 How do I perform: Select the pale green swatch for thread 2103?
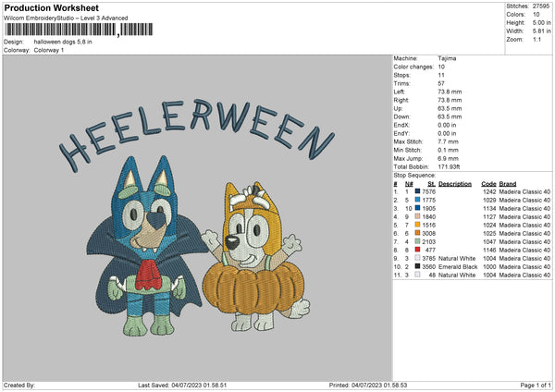pos(418,241)
